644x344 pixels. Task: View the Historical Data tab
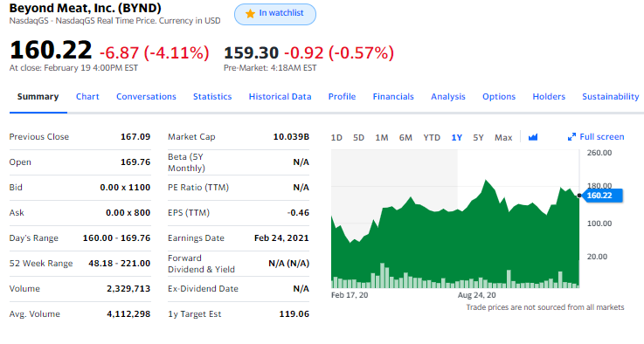tap(280, 96)
